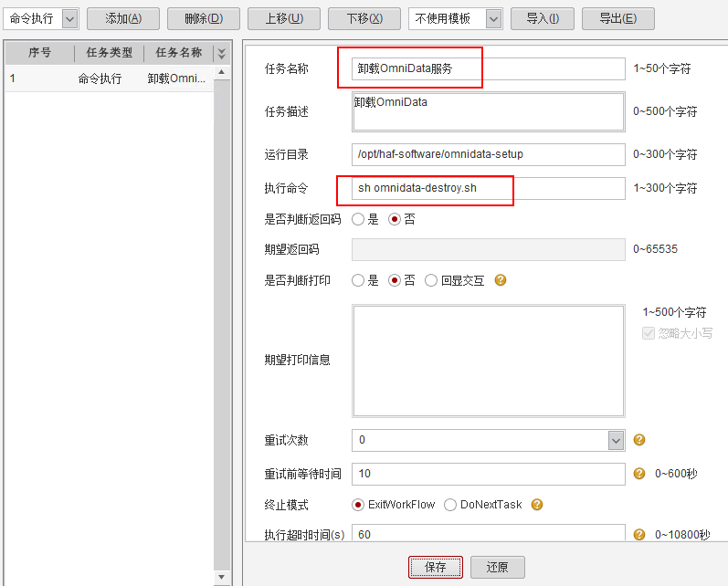Click 添加(A) button
Screen dimensions: 728x586
[123, 18]
